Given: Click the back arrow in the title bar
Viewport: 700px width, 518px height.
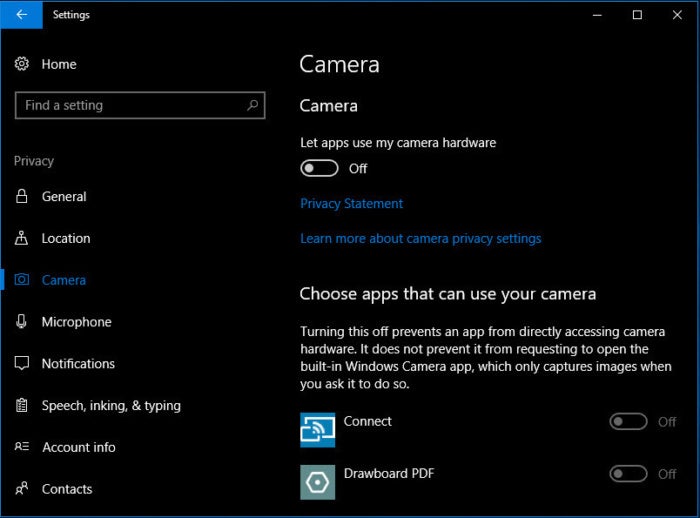Looking at the screenshot, I should point(21,14).
